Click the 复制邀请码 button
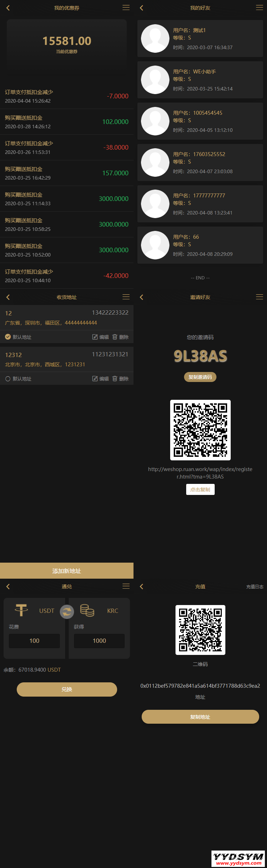The width and height of the screenshot is (267, 868). pos(200,377)
